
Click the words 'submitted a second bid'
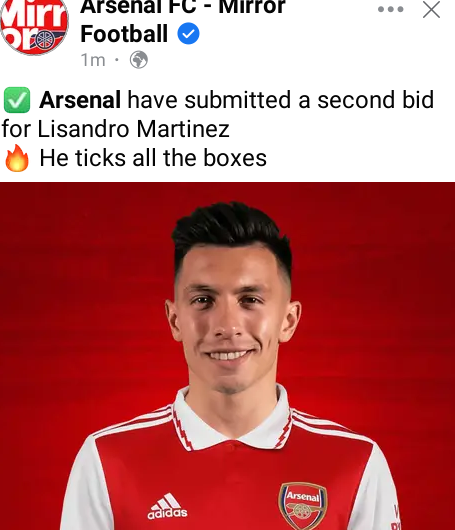click(309, 100)
